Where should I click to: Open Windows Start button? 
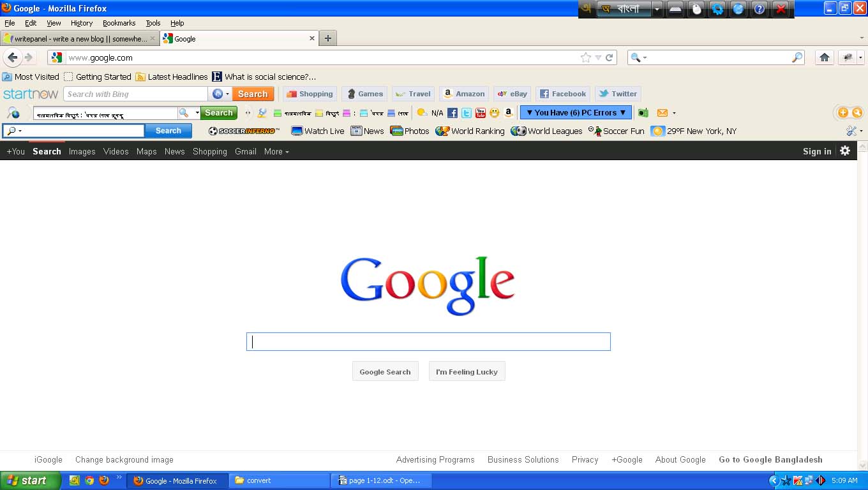point(31,480)
